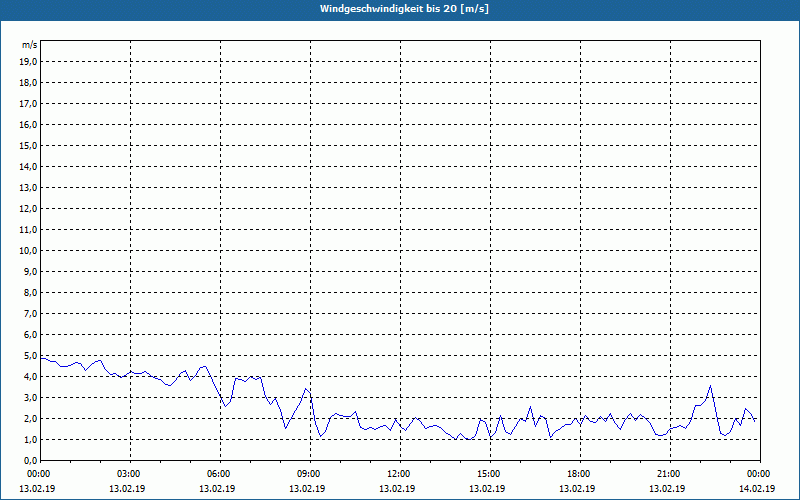This screenshot has height=500, width=800.
Task: Click the 03:00 time label
Action: coord(131,474)
